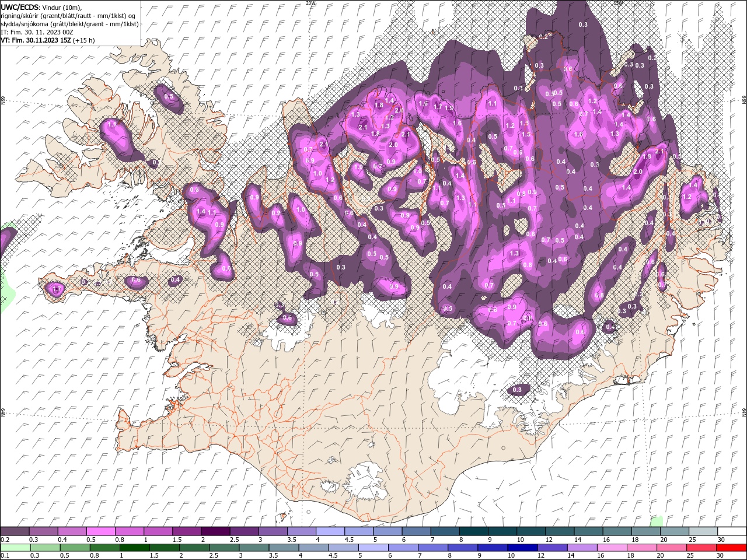Pick lower legend green swatch labeled 0.5
747x560 pixels.
point(75,548)
